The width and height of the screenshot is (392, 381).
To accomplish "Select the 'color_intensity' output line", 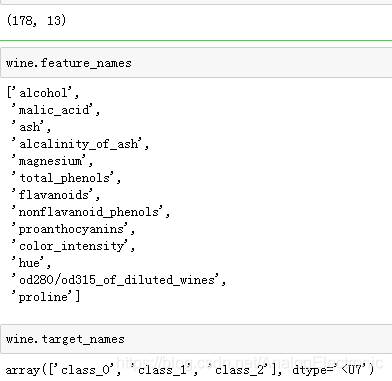I will click(x=73, y=246).
